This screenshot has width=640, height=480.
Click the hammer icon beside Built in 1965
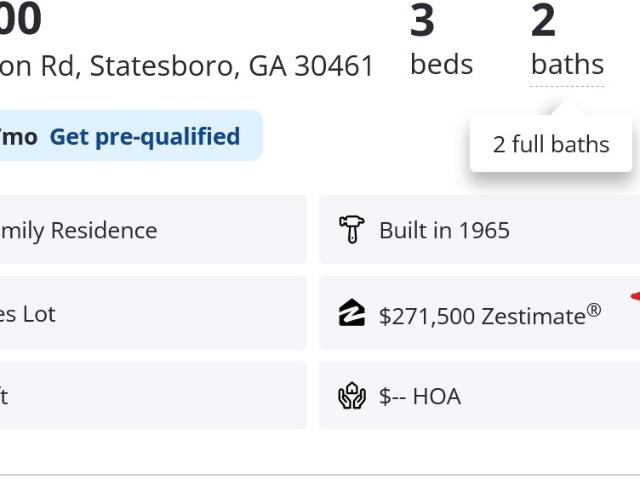click(352, 230)
